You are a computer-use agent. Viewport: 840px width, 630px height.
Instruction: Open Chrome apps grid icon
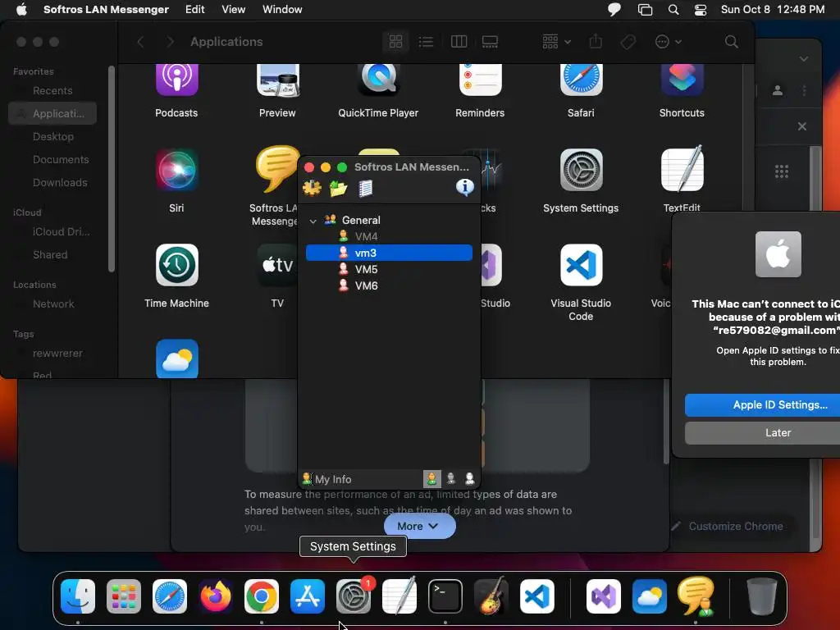781,171
